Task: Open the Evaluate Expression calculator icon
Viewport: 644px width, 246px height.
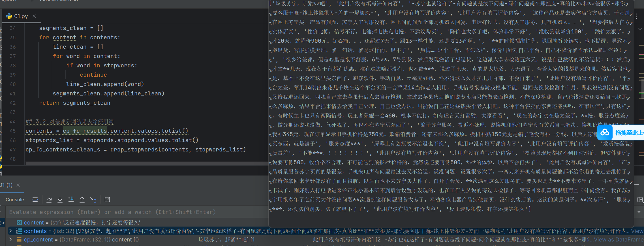Action: pos(107,200)
